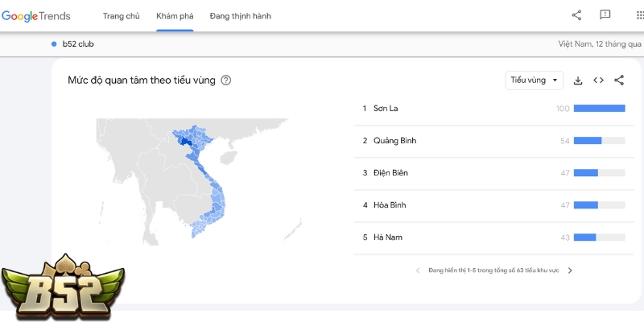The image size is (644, 322).
Task: Select the Điện Biên region entry
Action: point(392,173)
